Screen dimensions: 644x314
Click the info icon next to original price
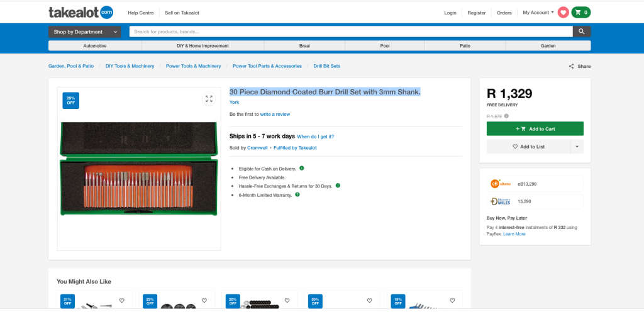coord(506,116)
